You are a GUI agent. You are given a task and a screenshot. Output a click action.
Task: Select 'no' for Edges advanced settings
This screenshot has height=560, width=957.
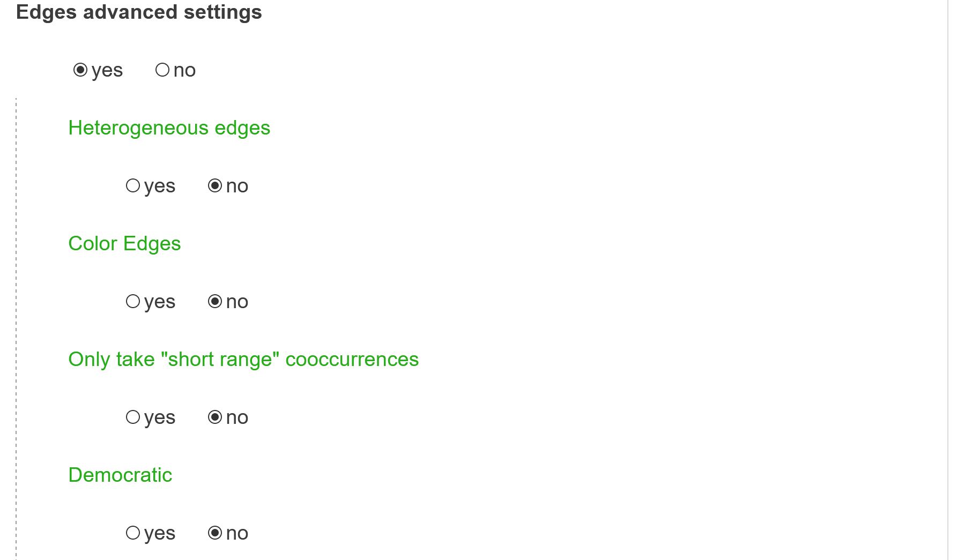[x=162, y=70]
